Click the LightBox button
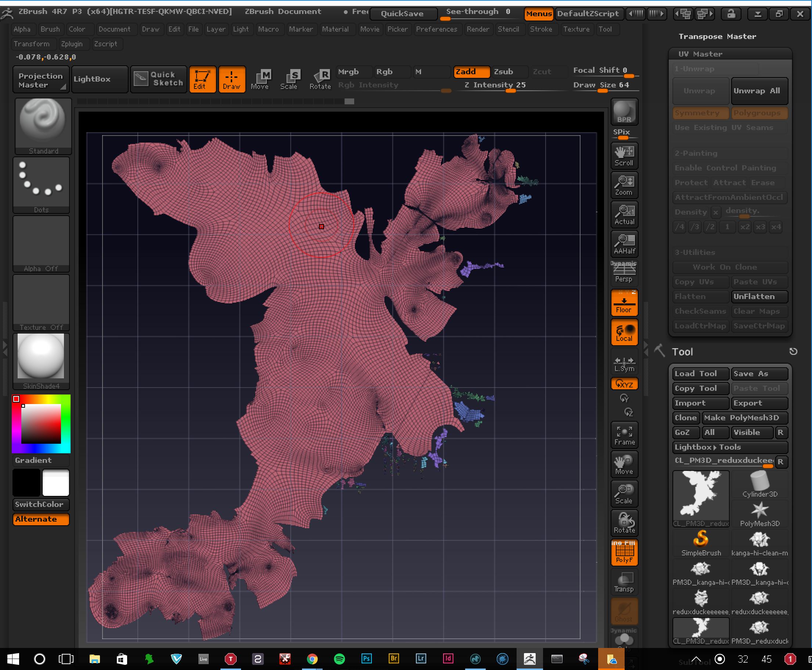This screenshot has height=670, width=812. coord(100,79)
